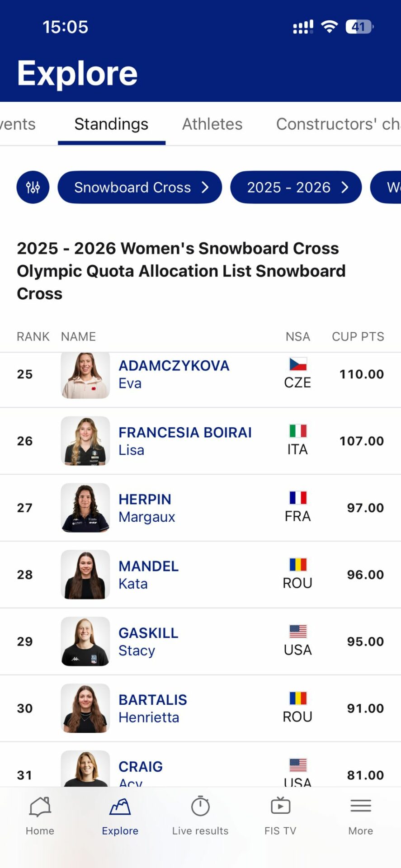The height and width of the screenshot is (868, 401).
Task: Open Eva Adamczykova's athlete profile
Action: point(174,374)
